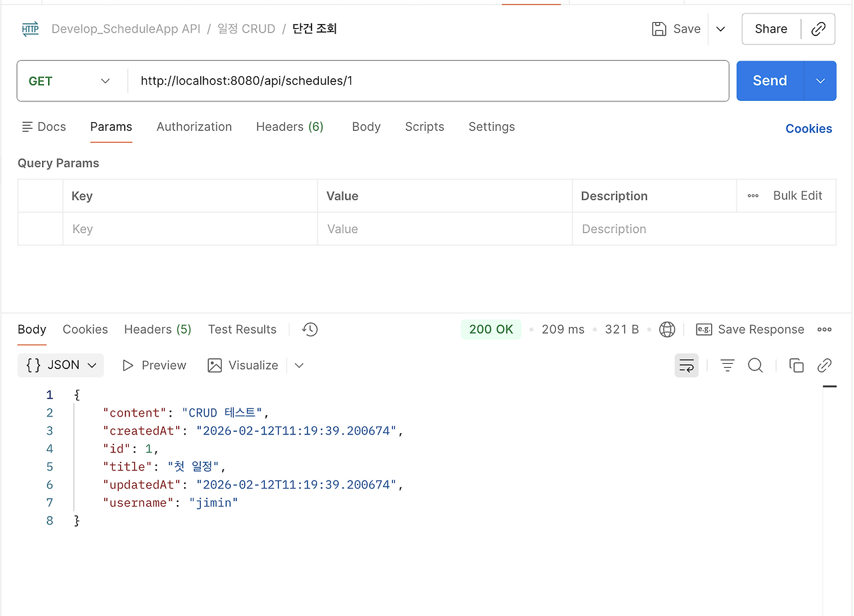Click the 일정 CRUD breadcrumb
This screenshot has height=616, width=854.
tap(246, 29)
